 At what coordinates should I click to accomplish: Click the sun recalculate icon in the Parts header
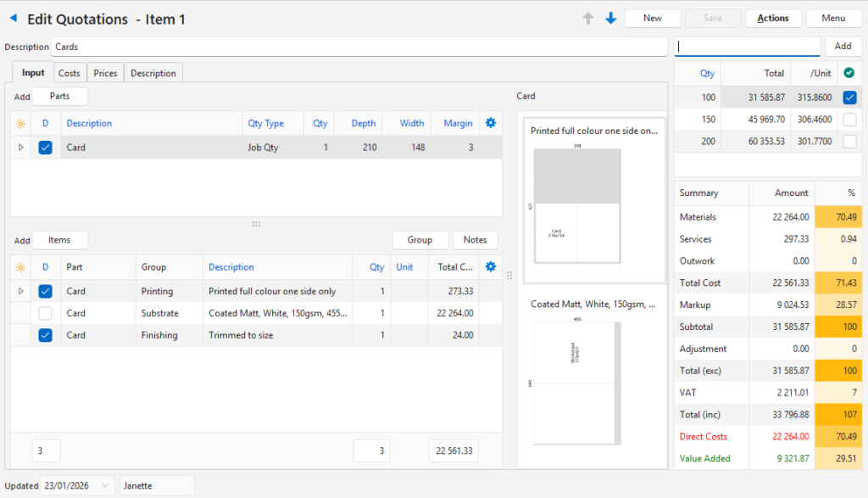(x=21, y=122)
